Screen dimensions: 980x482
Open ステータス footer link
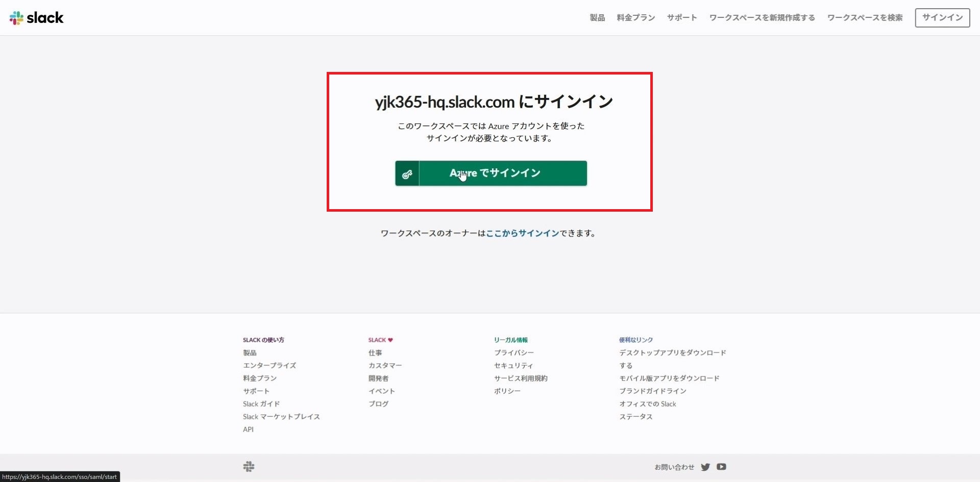click(x=636, y=416)
